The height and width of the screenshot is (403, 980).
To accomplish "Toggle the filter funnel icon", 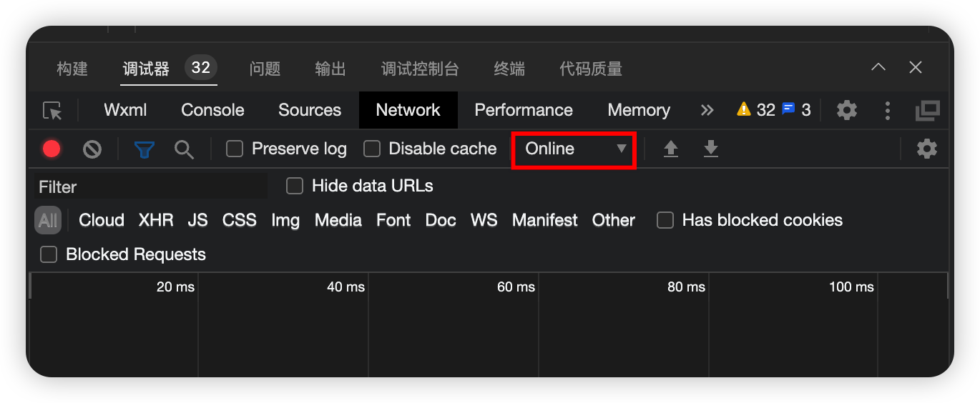I will (x=144, y=149).
